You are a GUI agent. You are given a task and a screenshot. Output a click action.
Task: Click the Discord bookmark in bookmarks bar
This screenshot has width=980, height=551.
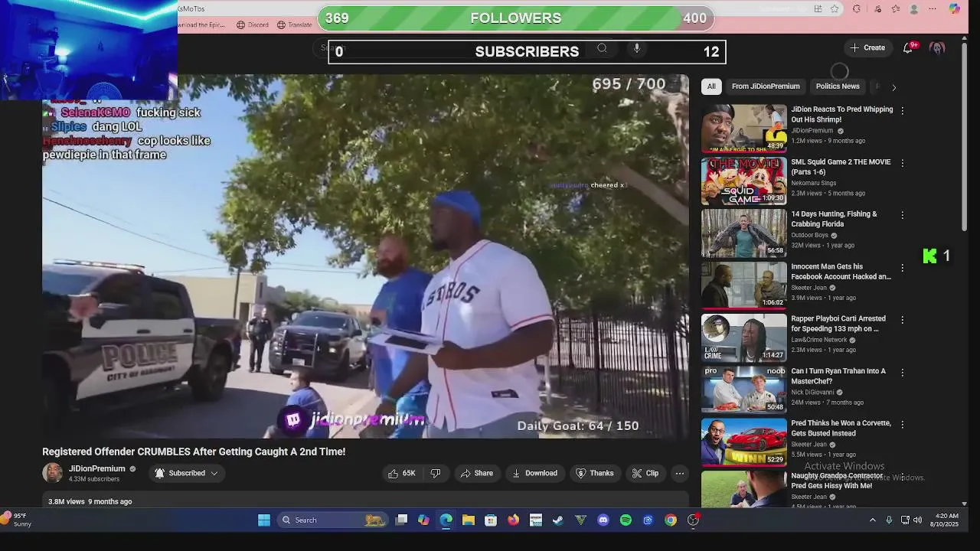[253, 24]
